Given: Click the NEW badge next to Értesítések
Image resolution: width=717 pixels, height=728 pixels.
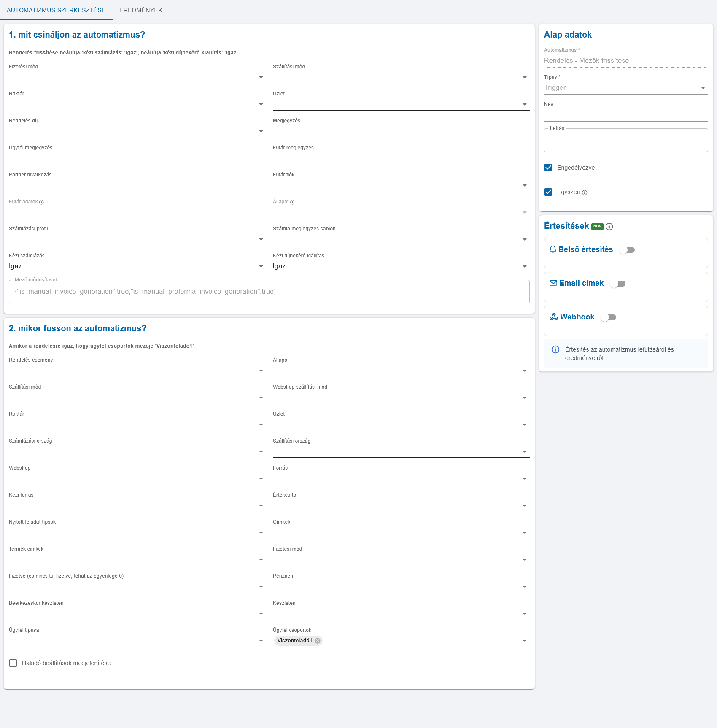Looking at the screenshot, I should (598, 226).
